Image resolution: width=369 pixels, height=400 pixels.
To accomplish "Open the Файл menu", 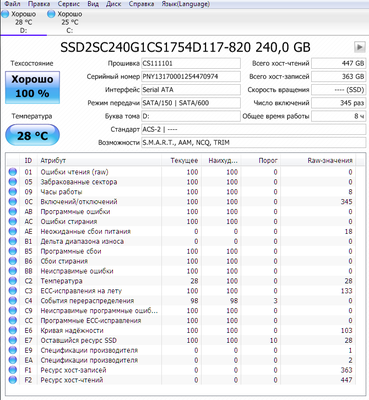I will [12, 4].
